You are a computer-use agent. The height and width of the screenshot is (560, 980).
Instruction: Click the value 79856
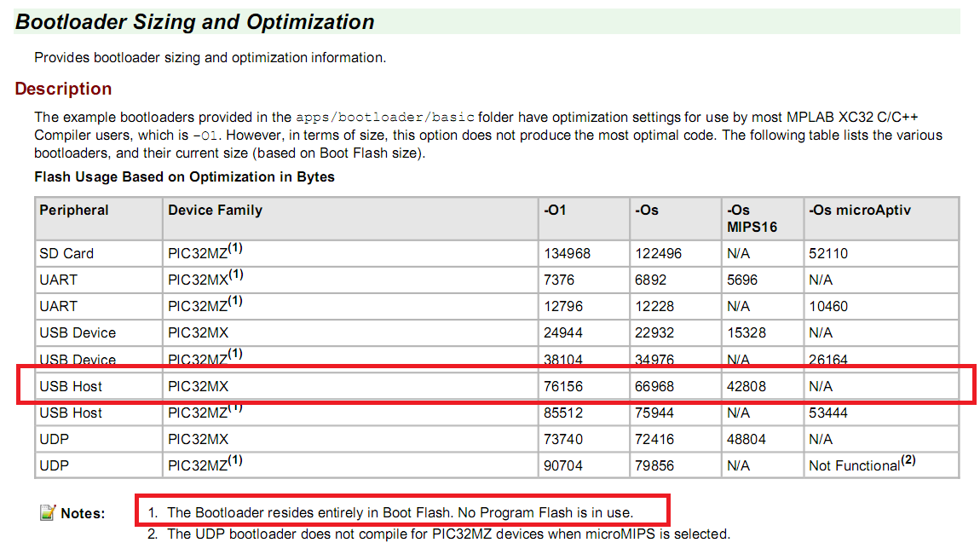654,465
